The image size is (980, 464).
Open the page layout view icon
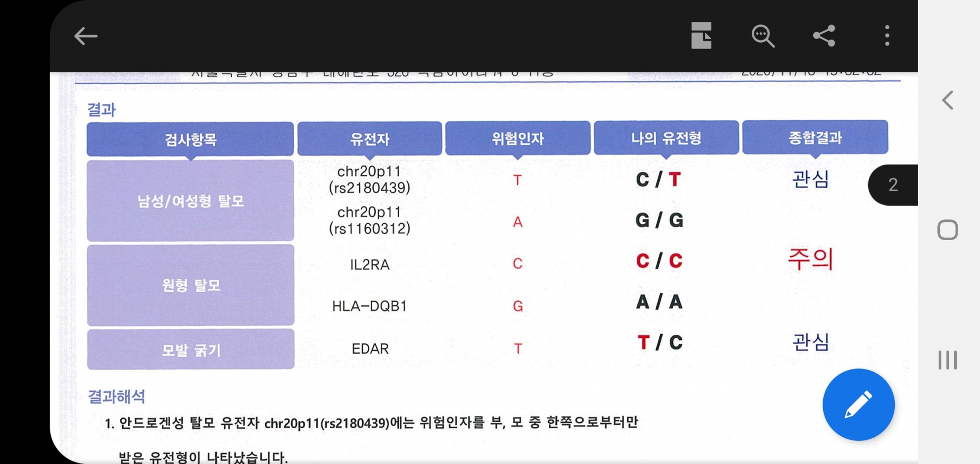click(x=701, y=36)
